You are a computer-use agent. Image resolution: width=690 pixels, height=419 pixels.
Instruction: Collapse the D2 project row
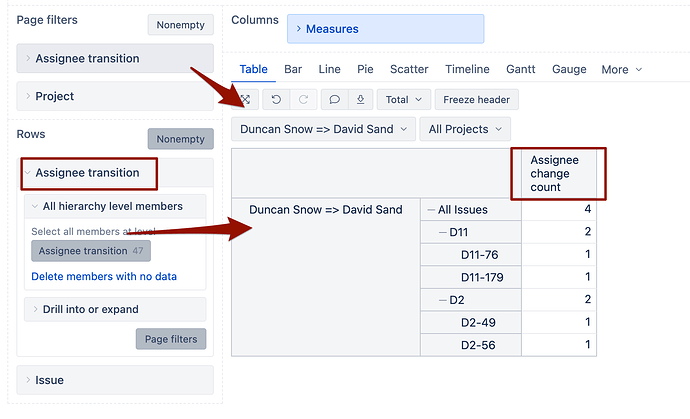[x=442, y=299]
